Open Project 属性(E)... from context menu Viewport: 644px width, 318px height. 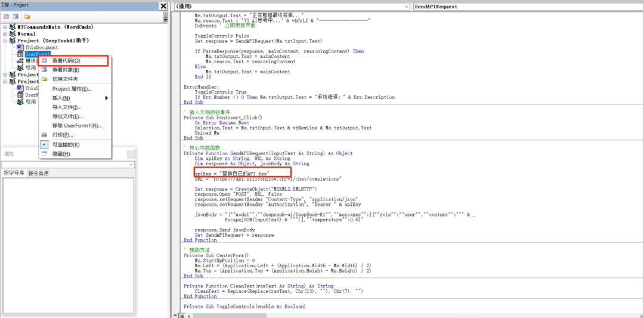point(75,89)
